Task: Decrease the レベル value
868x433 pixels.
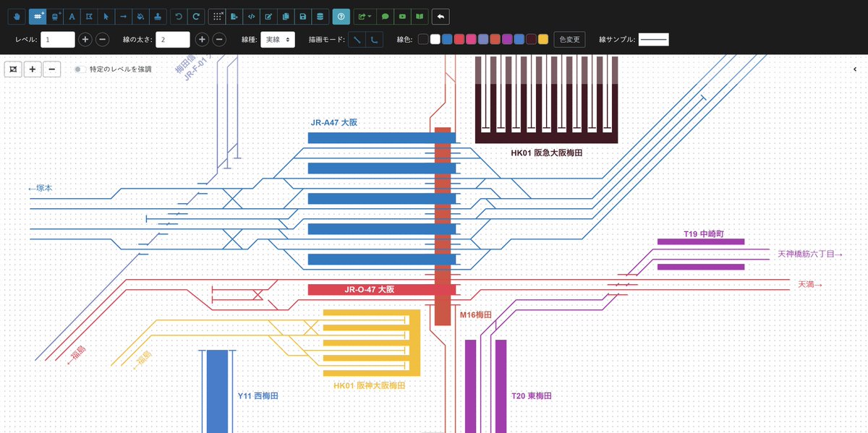Action: click(103, 40)
